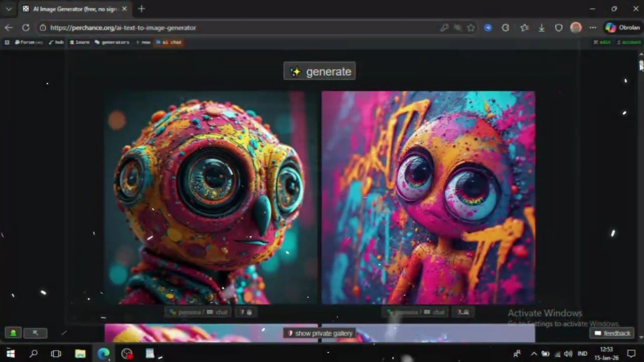Viewport: 644px width, 362px height.
Task: Open the learn navigation link
Action: pyautogui.click(x=79, y=42)
